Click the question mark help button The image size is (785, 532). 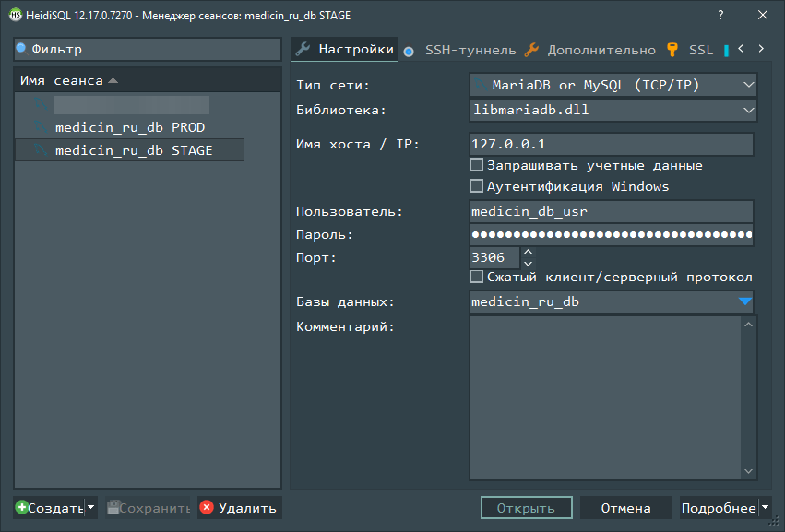click(x=720, y=15)
